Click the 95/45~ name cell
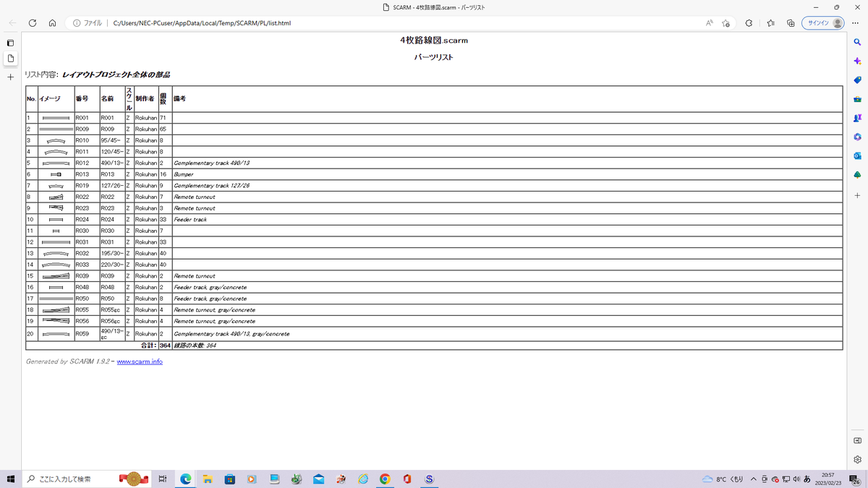Screen dimensions: 868x488 click(112, 140)
